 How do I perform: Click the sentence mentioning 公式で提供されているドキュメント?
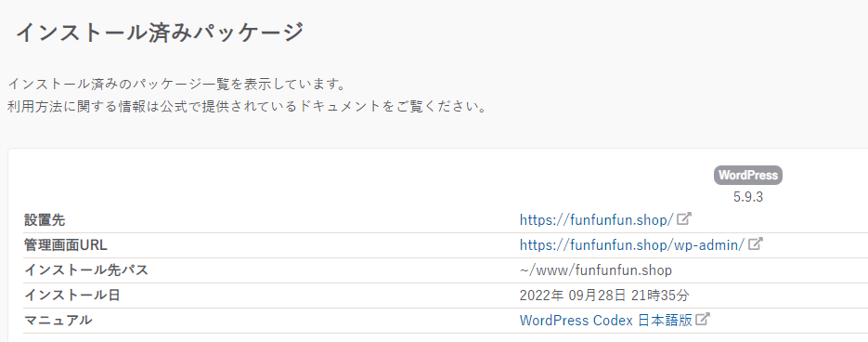(248, 107)
